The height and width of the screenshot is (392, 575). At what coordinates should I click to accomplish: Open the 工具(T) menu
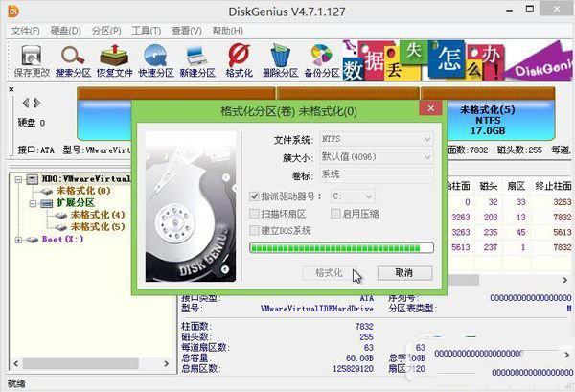coord(147,31)
